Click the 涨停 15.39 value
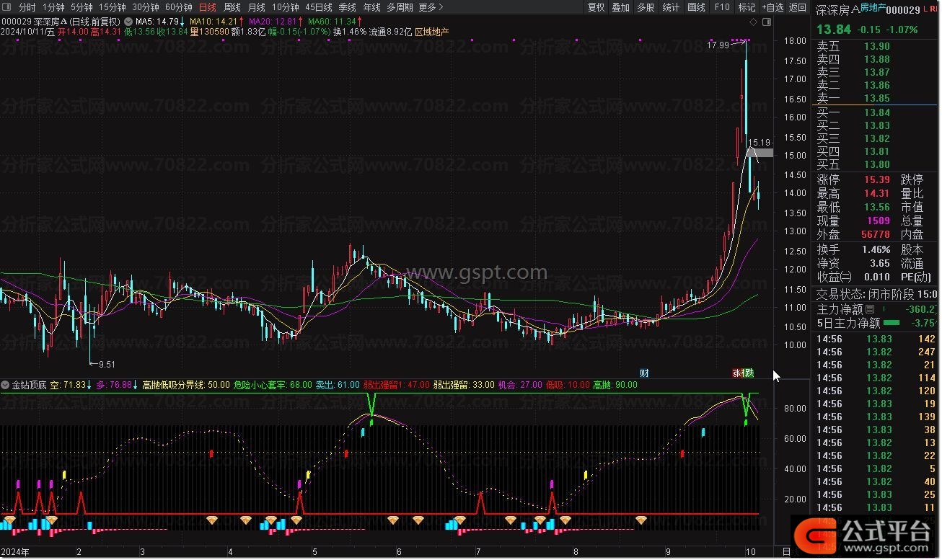This screenshot has width=942, height=560. (x=876, y=179)
